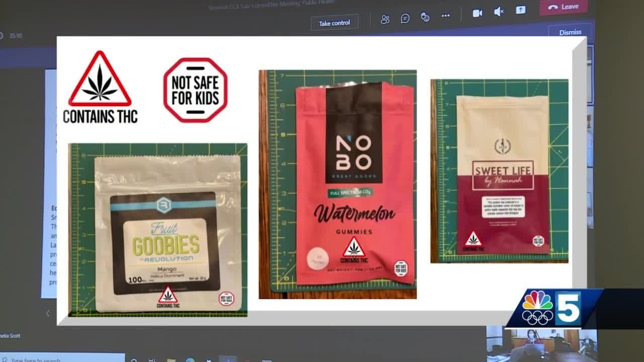The height and width of the screenshot is (362, 644).
Task: Open the More actions ellipsis menu
Action: [x=446, y=16]
